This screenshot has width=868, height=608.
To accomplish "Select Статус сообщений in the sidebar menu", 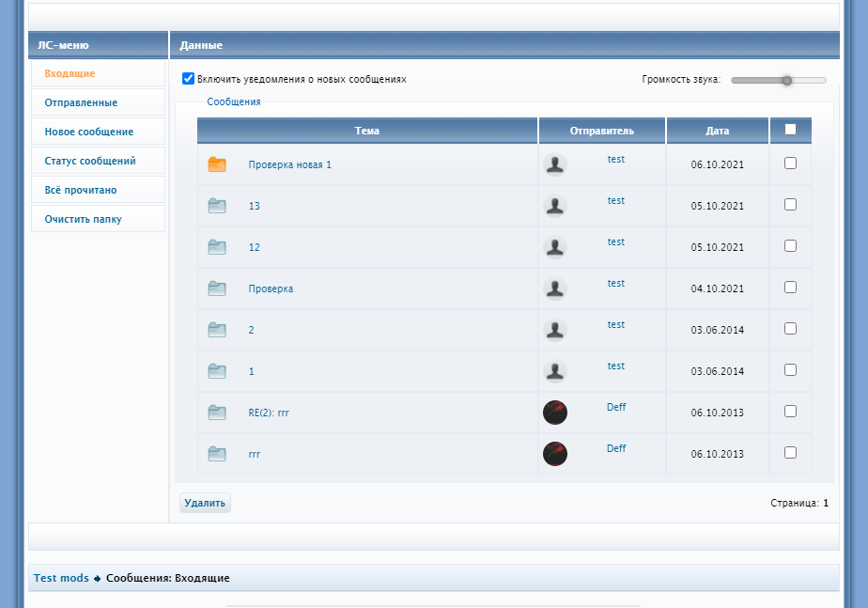I will [x=90, y=161].
